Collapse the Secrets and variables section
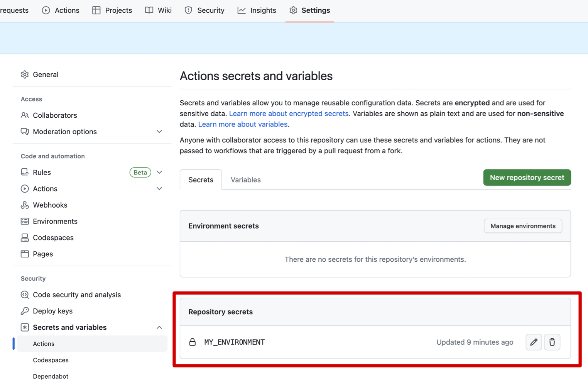 click(159, 327)
